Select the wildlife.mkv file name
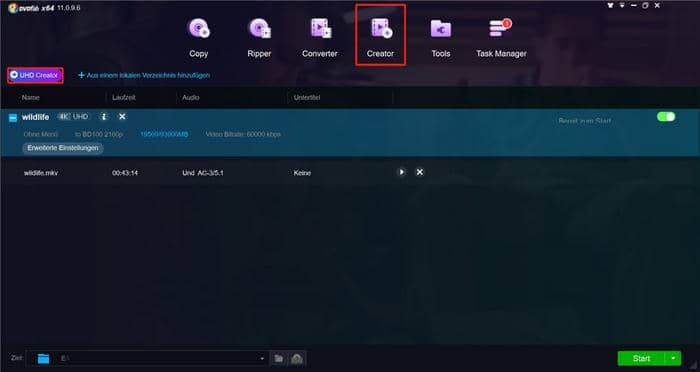This screenshot has height=372, width=700. pyautogui.click(x=41, y=173)
